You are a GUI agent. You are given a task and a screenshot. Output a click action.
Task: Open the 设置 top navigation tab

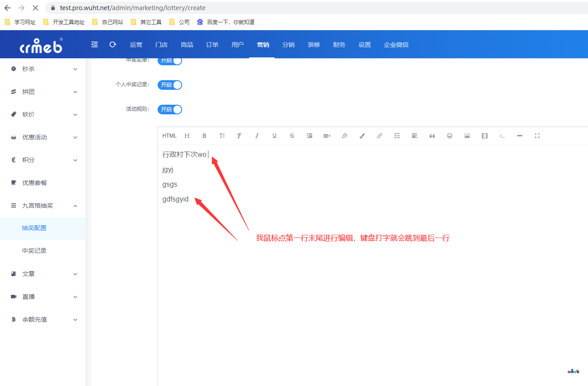pyautogui.click(x=365, y=45)
